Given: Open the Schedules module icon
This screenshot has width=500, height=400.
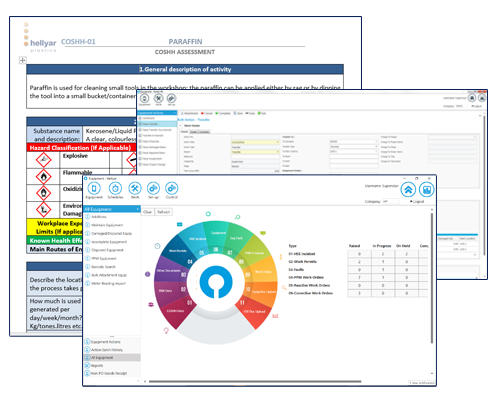Looking at the screenshot, I should click(x=115, y=189).
